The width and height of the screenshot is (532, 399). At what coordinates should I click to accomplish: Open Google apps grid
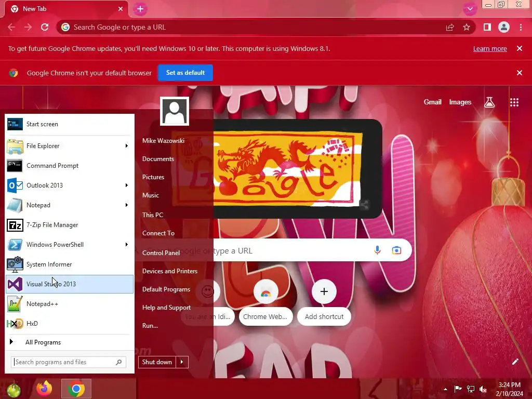click(x=514, y=102)
